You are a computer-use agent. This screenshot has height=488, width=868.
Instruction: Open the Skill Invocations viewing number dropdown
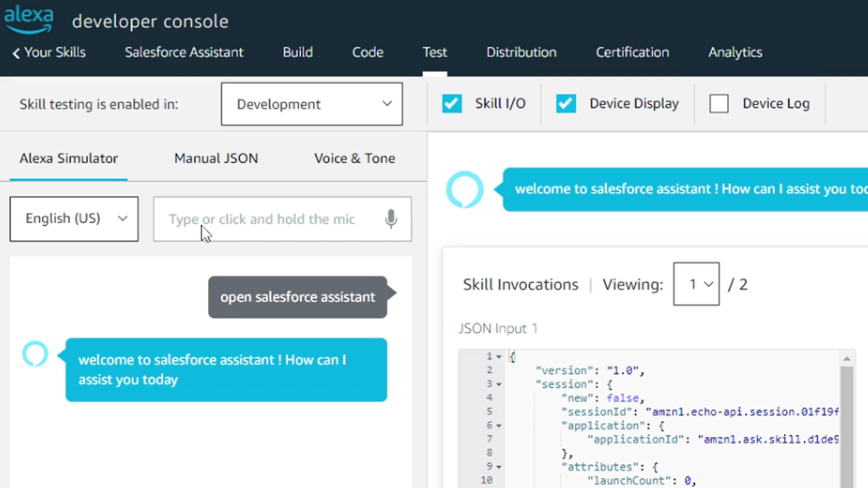click(x=696, y=284)
